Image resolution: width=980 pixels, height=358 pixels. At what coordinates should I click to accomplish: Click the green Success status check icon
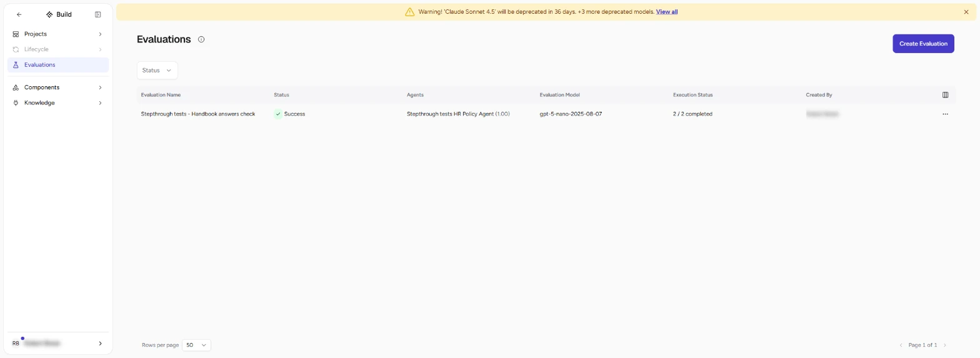click(x=278, y=114)
